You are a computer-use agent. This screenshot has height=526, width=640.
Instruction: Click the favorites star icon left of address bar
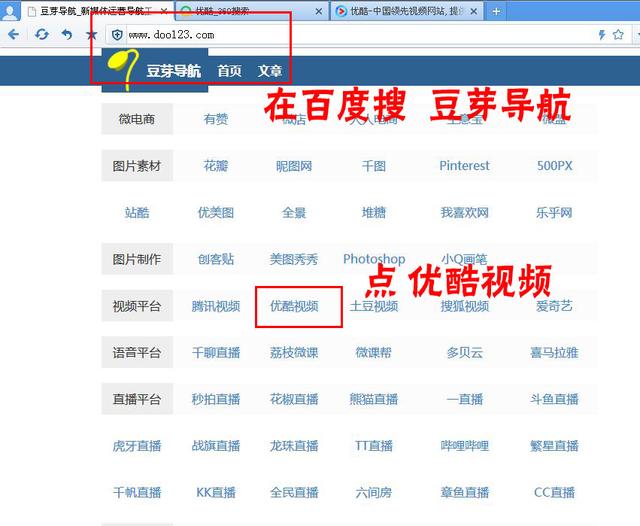click(x=92, y=35)
